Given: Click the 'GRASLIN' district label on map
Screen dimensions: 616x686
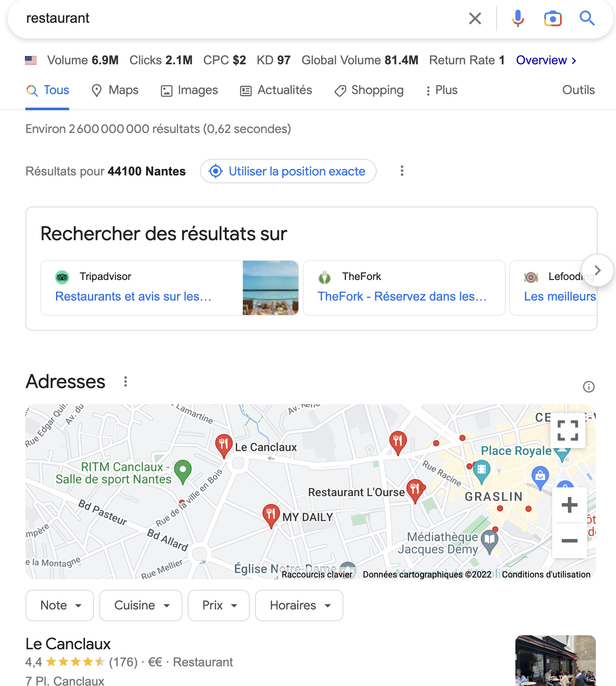Looking at the screenshot, I should click(494, 497).
